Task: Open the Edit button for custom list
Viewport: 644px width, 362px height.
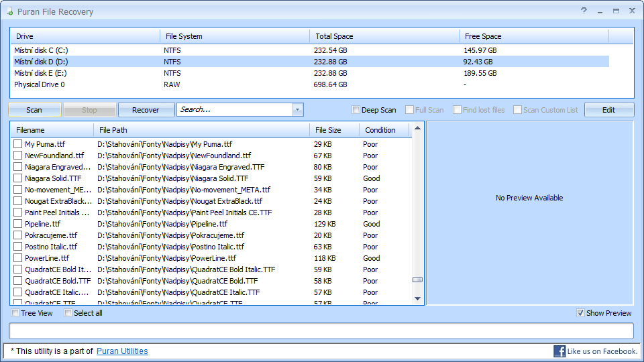Action: pos(608,109)
